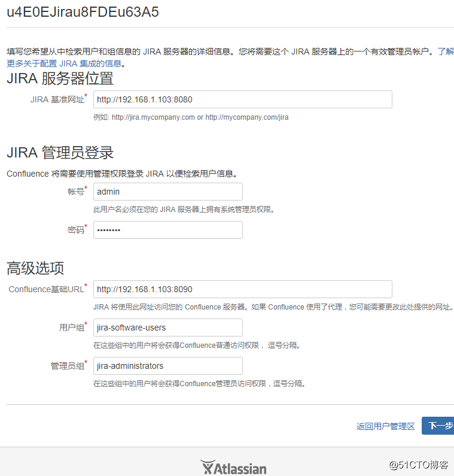The width and height of the screenshot is (454, 476).
Task: Click the 高级选项 heading
Action: [x=35, y=268]
